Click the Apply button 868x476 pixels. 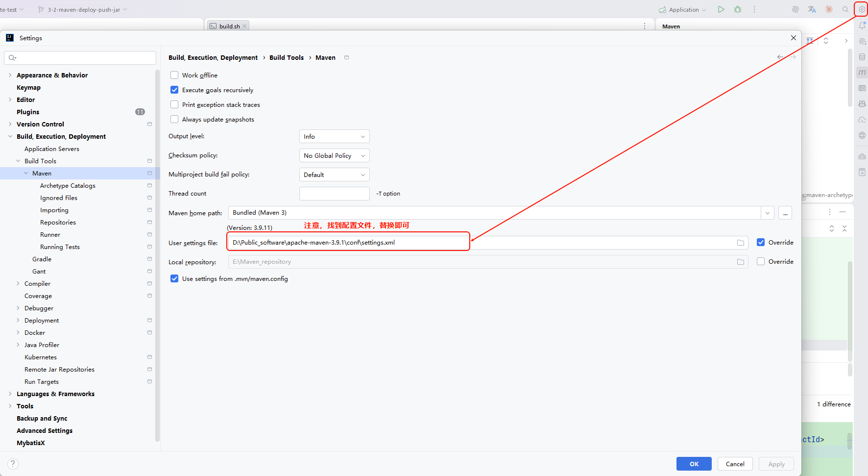[x=776, y=464]
